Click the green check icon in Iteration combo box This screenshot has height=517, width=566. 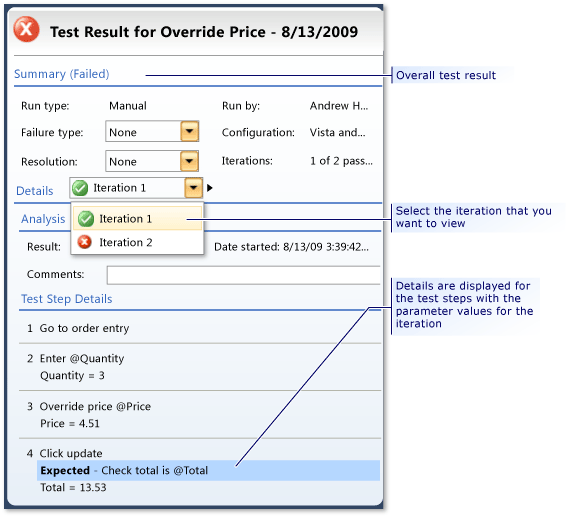pos(80,188)
